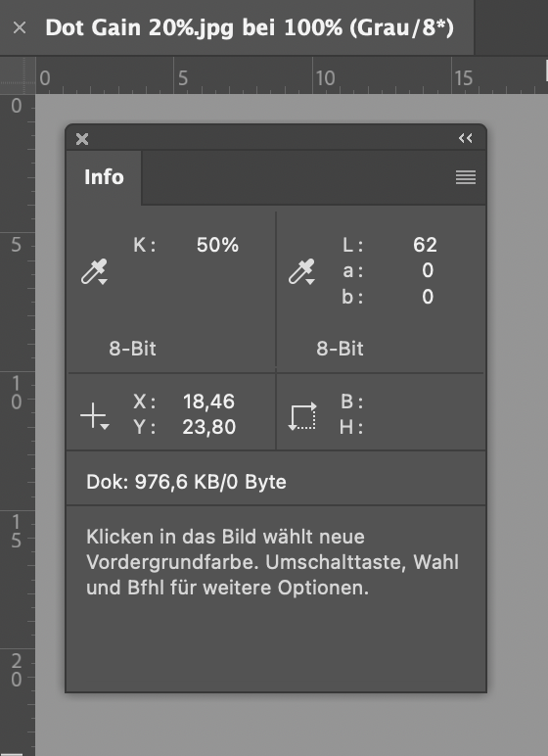
Task: Click the horizontal ruler at mark 10
Action: click(x=325, y=78)
